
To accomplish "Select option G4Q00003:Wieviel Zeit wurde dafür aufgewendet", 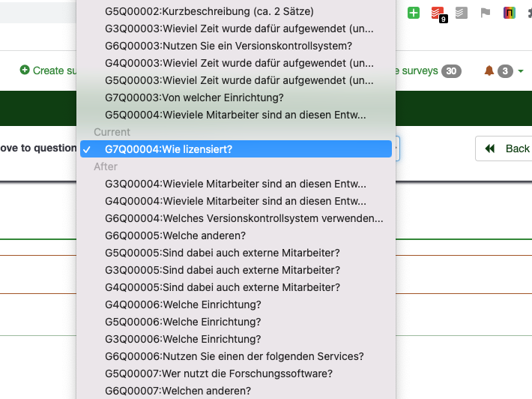I will click(x=236, y=63).
